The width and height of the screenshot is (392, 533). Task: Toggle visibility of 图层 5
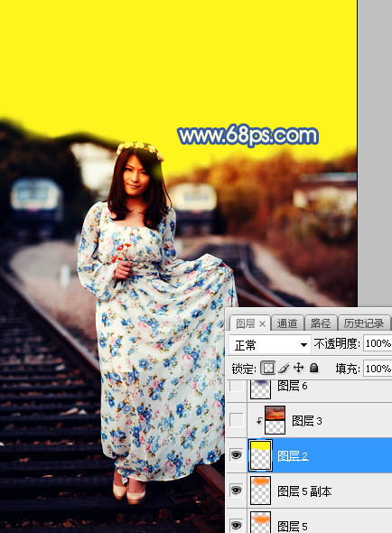point(237,525)
